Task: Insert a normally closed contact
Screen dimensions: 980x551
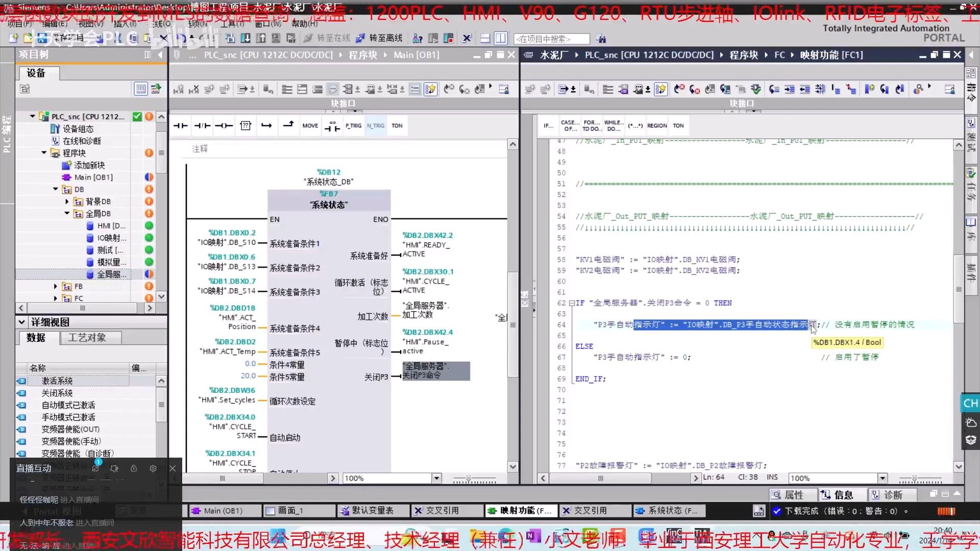Action: (202, 126)
